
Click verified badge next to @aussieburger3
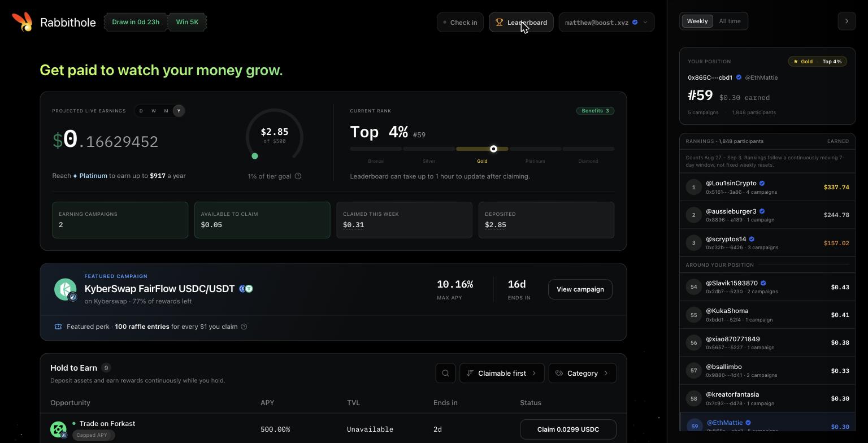pyautogui.click(x=762, y=211)
